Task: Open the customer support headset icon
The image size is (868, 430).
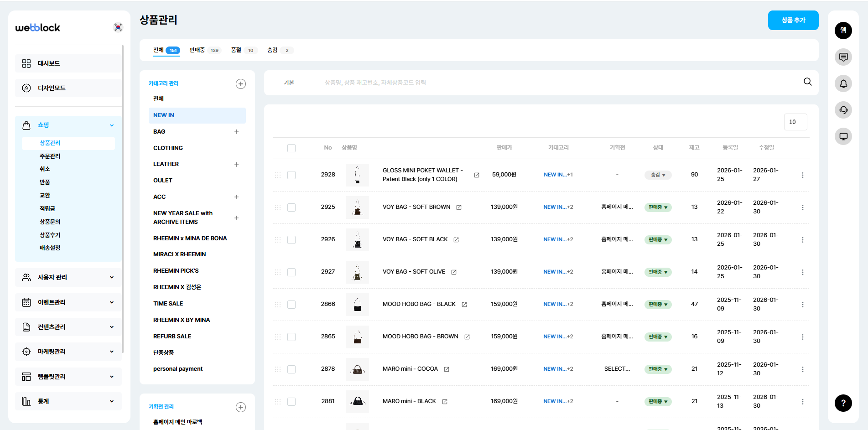Action: click(843, 110)
